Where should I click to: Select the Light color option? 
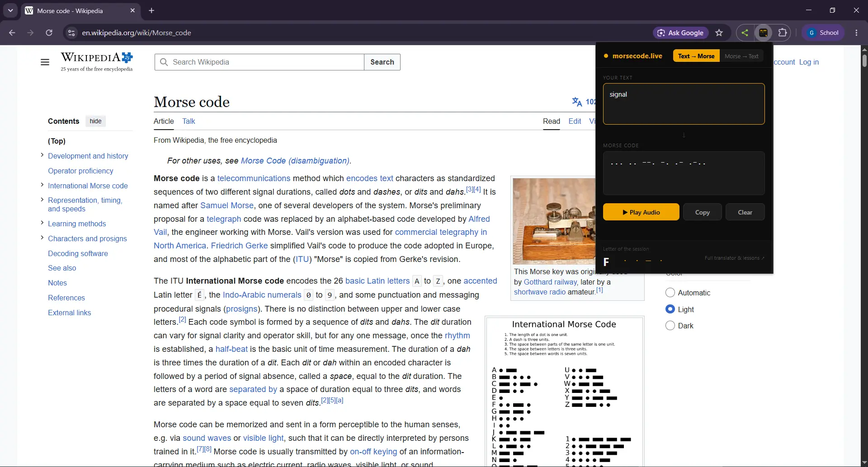(x=670, y=309)
